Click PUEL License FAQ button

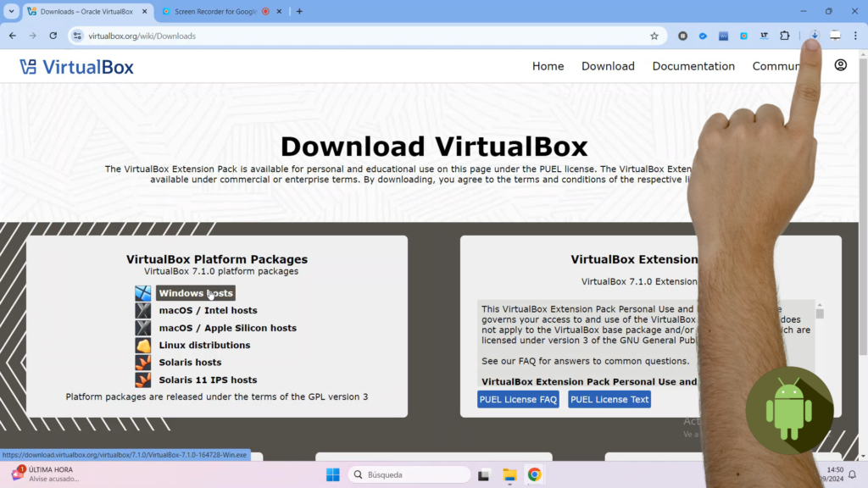(518, 400)
